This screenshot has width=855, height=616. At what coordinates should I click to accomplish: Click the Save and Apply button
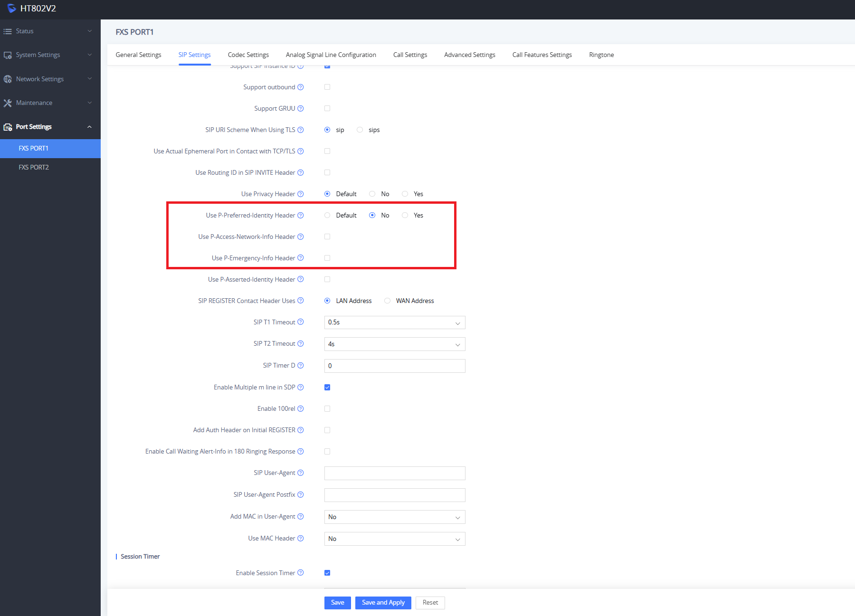[383, 603]
